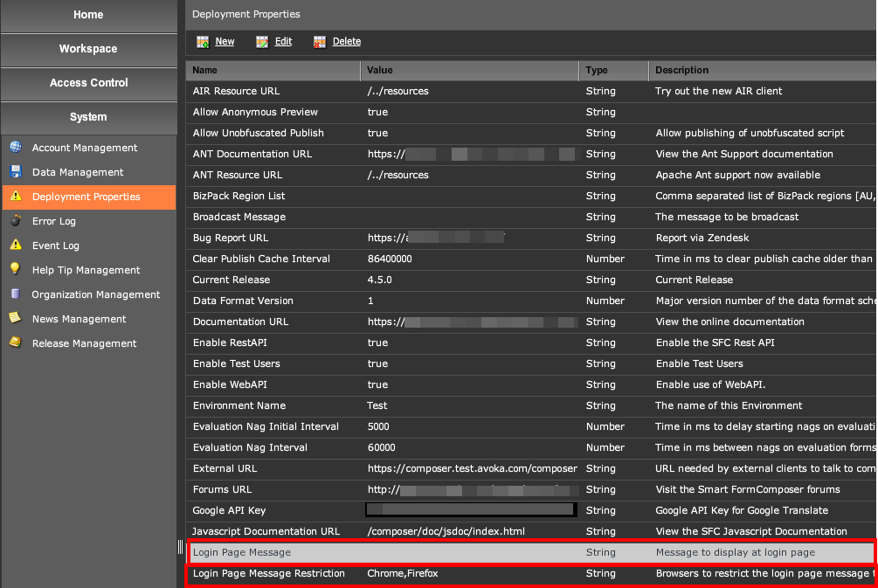Image resolution: width=878 pixels, height=588 pixels.
Task: Open the Access Control section
Action: point(88,84)
